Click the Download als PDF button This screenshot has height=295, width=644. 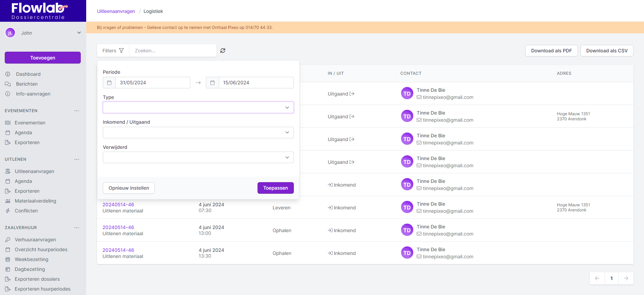pyautogui.click(x=551, y=51)
